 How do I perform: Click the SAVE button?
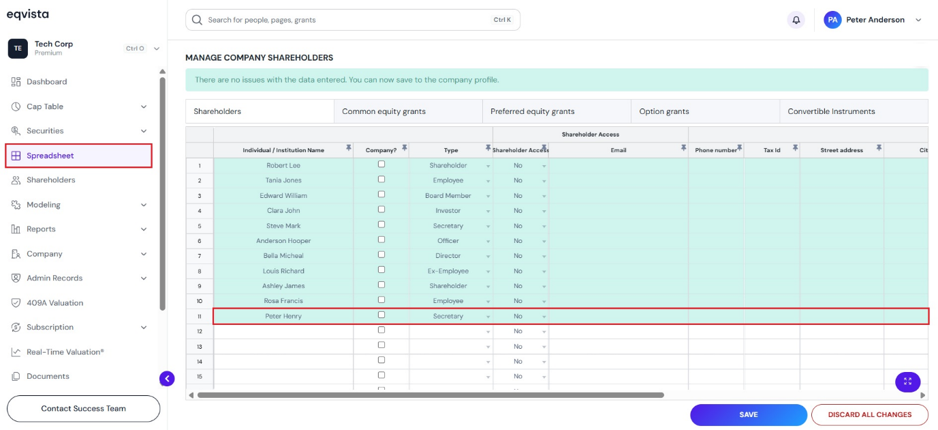[x=748, y=414]
